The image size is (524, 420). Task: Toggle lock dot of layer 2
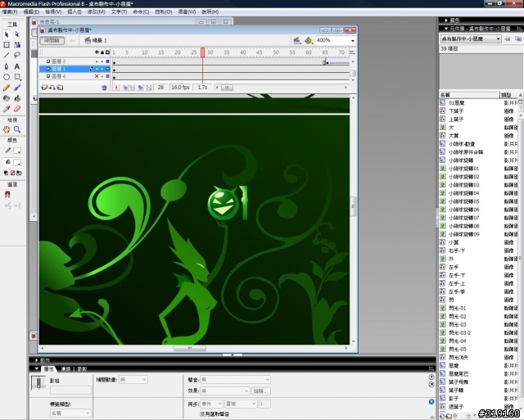point(102,61)
